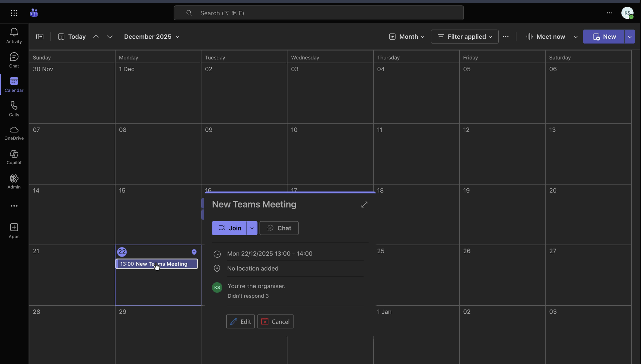Jump to Today in calendar
The width and height of the screenshot is (641, 364).
[72, 37]
